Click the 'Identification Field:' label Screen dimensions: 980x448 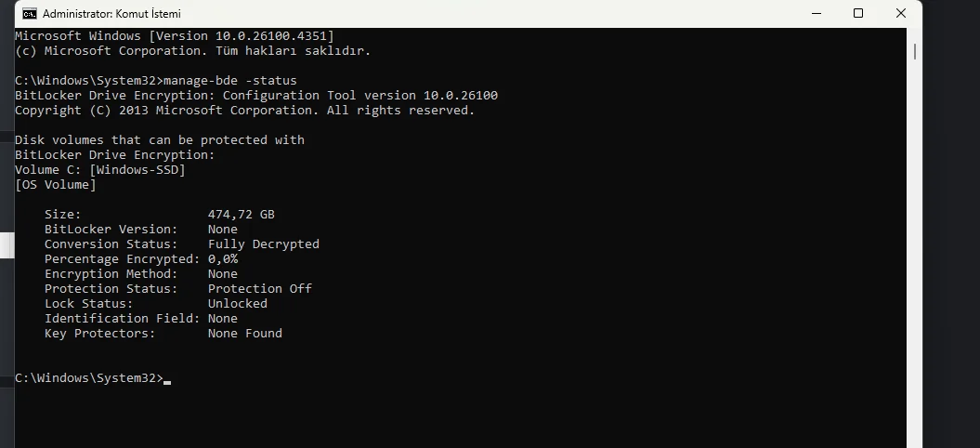pos(121,319)
